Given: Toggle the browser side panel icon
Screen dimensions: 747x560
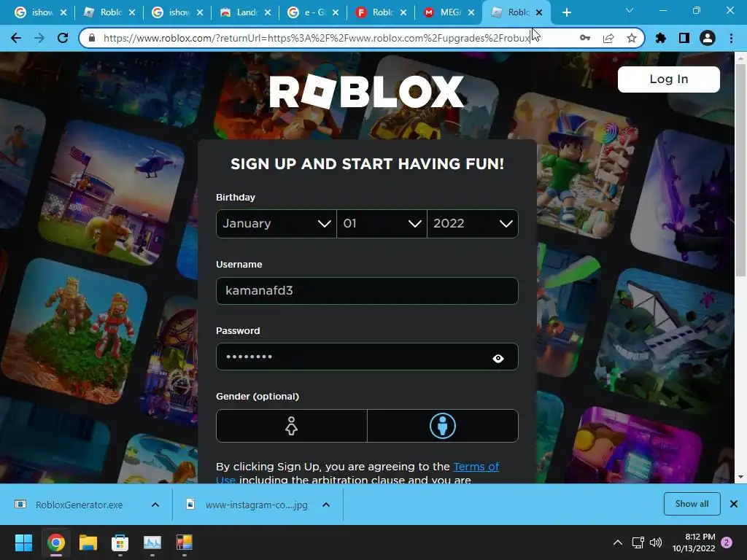Looking at the screenshot, I should 684,38.
